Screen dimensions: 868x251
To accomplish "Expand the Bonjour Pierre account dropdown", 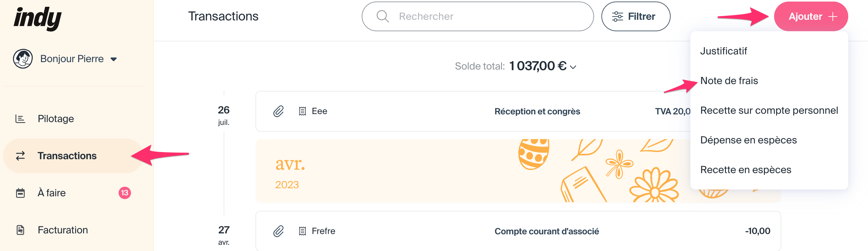I will click(114, 59).
